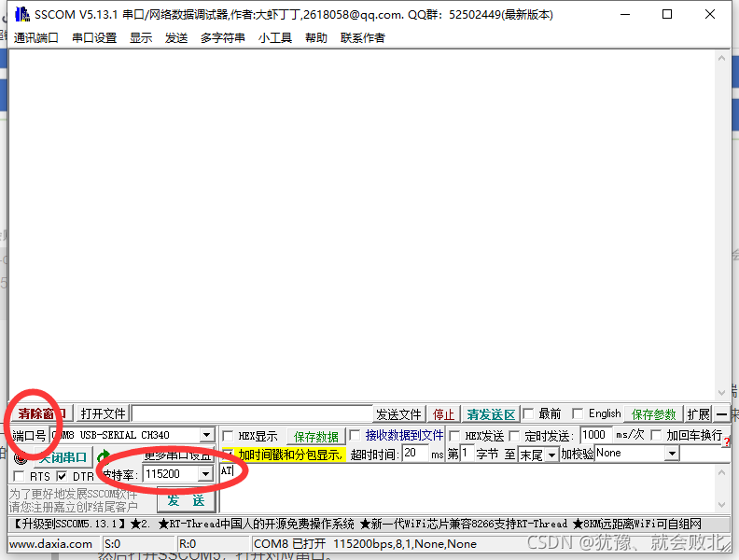
Task: Toggle the RTS checkbox
Action: pyautogui.click(x=19, y=476)
